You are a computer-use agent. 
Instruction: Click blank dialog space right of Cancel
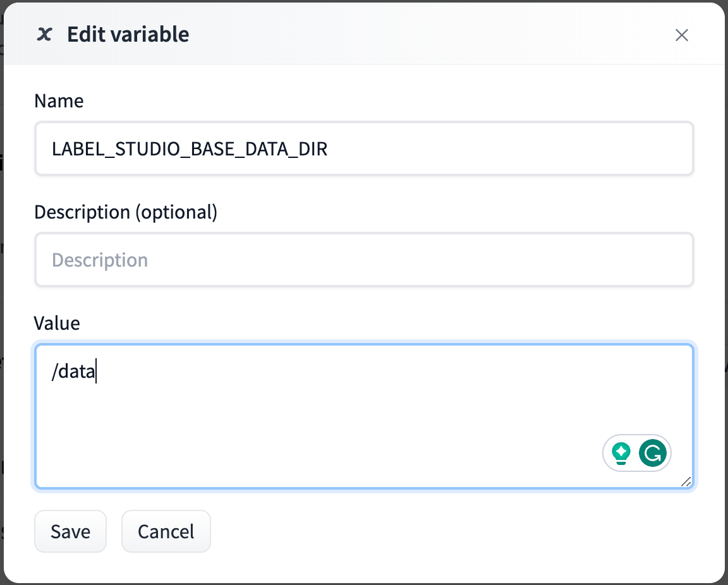(x=442, y=531)
